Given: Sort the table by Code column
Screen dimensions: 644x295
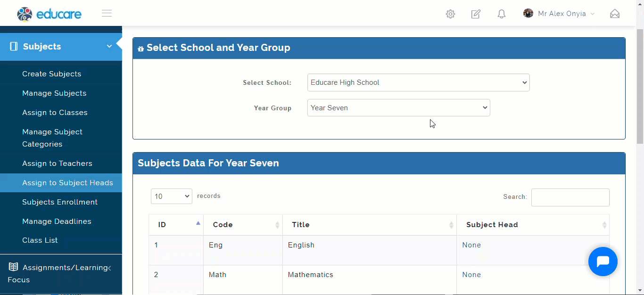Looking at the screenshot, I should tap(243, 225).
